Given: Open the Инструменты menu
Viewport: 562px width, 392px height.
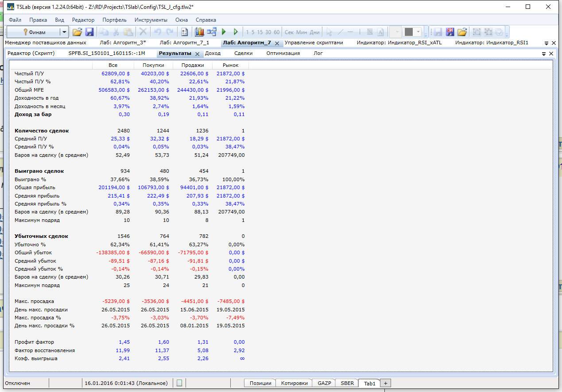Looking at the screenshot, I should [151, 20].
